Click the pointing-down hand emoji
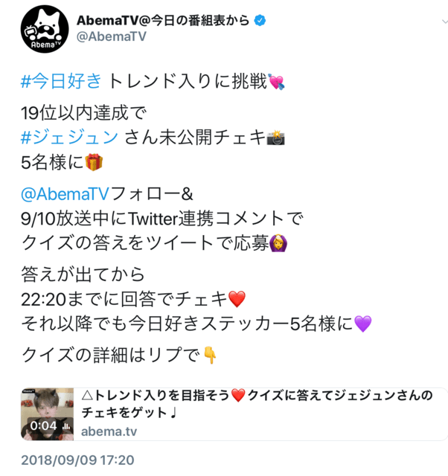 pyautogui.click(x=210, y=355)
